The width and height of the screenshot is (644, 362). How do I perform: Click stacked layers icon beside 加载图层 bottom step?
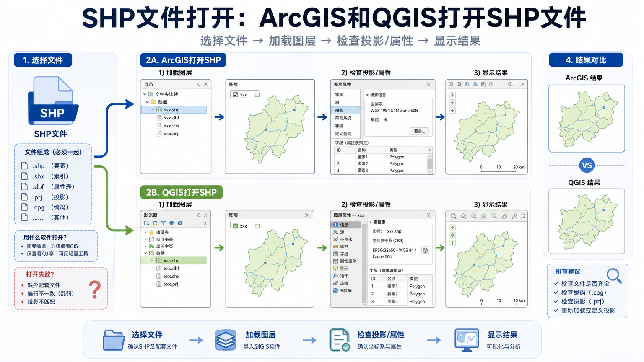226,340
